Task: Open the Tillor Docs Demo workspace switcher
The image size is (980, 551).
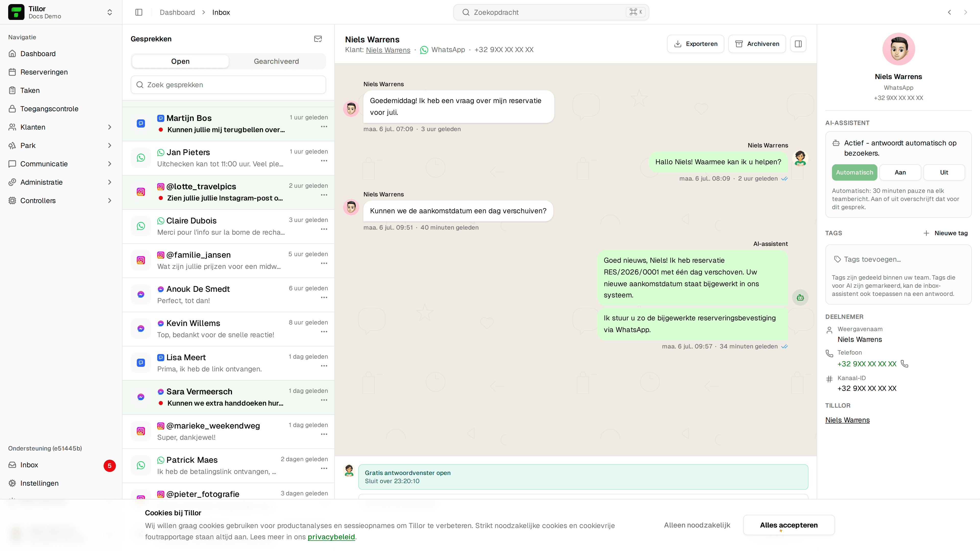Action: pos(61,12)
